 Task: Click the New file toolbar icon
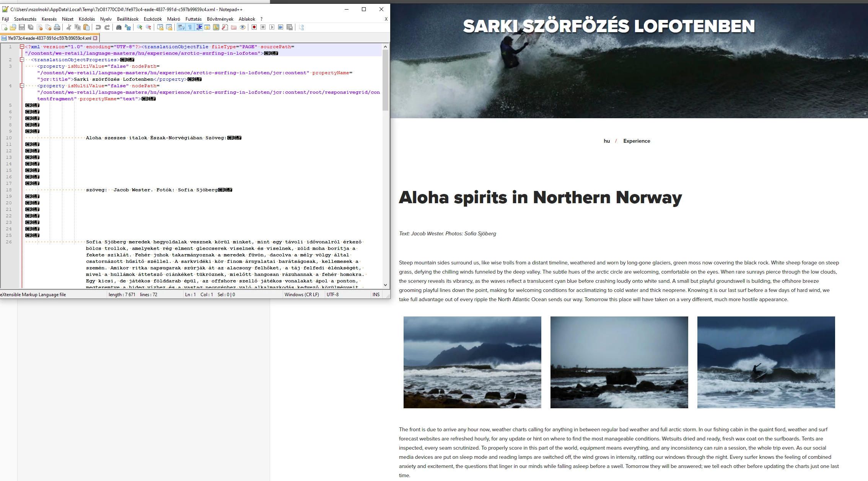[x=5, y=27]
